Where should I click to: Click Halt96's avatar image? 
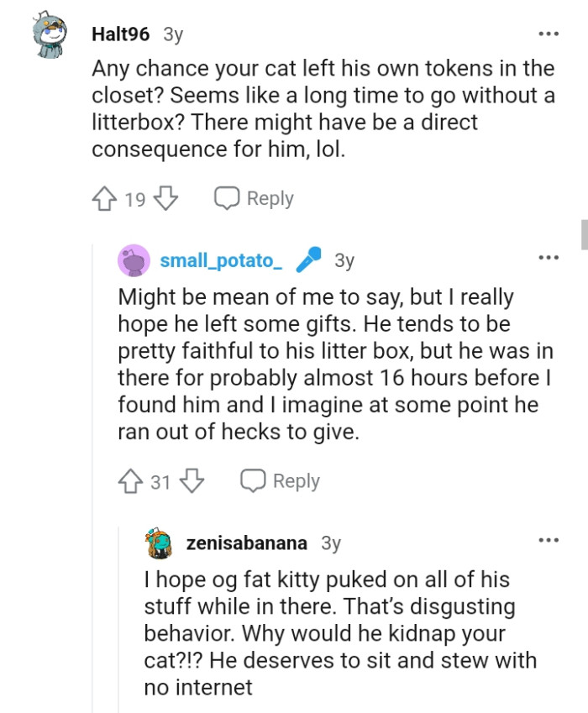(x=54, y=37)
